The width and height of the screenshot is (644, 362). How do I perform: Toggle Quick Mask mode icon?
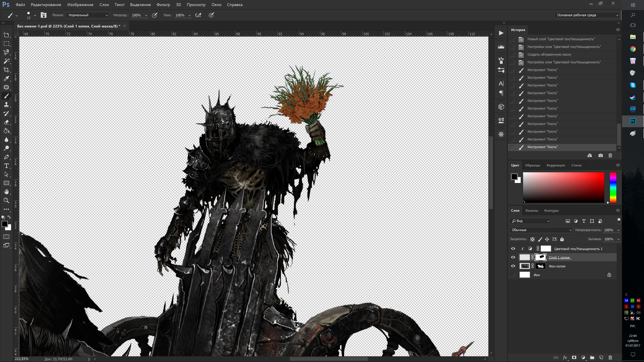pos(7,237)
